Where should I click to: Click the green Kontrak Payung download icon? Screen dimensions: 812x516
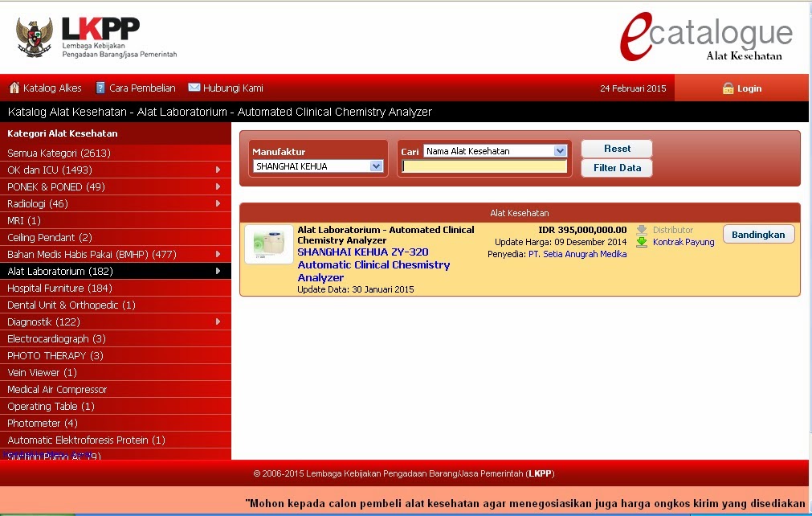(x=642, y=242)
